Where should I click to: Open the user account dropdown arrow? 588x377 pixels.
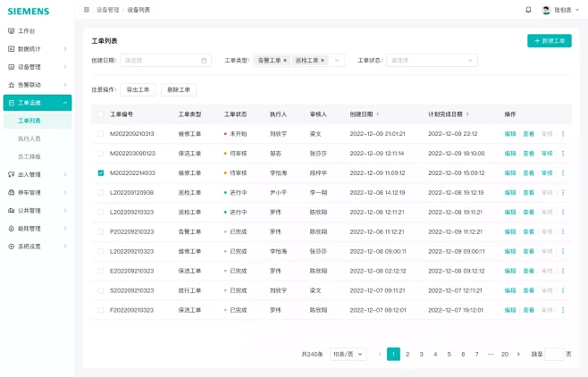coord(577,10)
